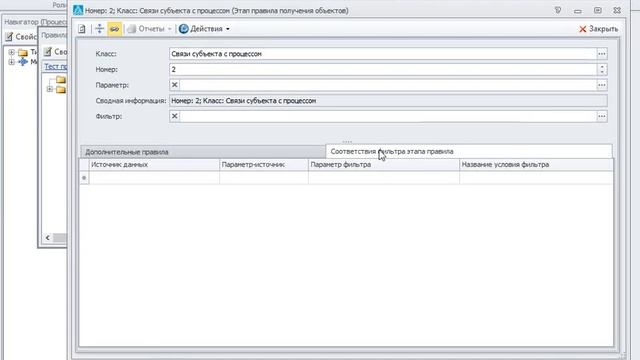Open the Фильтр field browse ellipsis
640x360 pixels.
(602, 116)
